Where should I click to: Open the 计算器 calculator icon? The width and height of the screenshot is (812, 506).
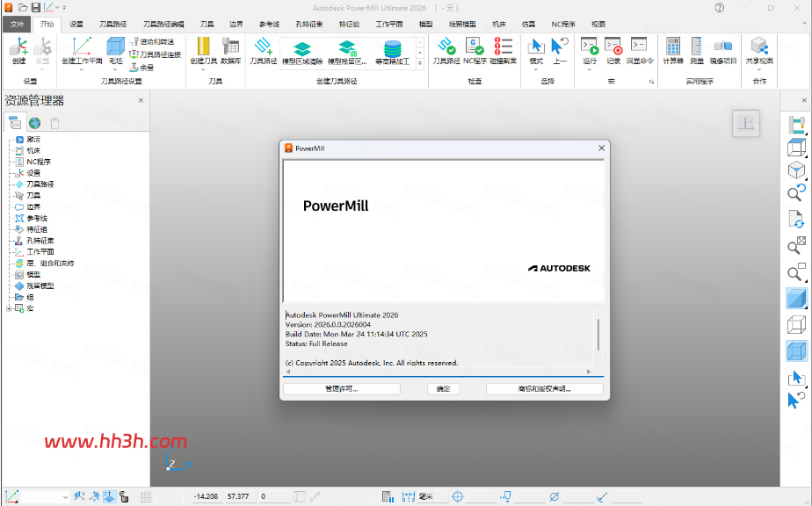pyautogui.click(x=673, y=47)
